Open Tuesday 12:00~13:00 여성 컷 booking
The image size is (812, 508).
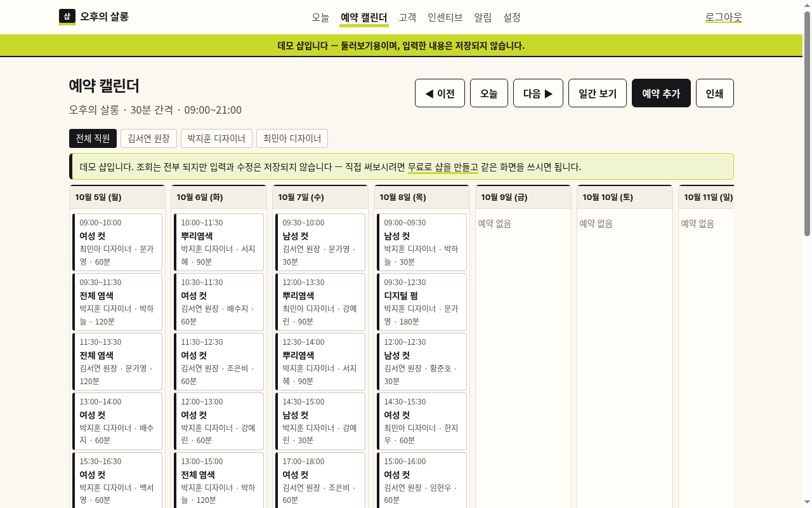pyautogui.click(x=219, y=421)
